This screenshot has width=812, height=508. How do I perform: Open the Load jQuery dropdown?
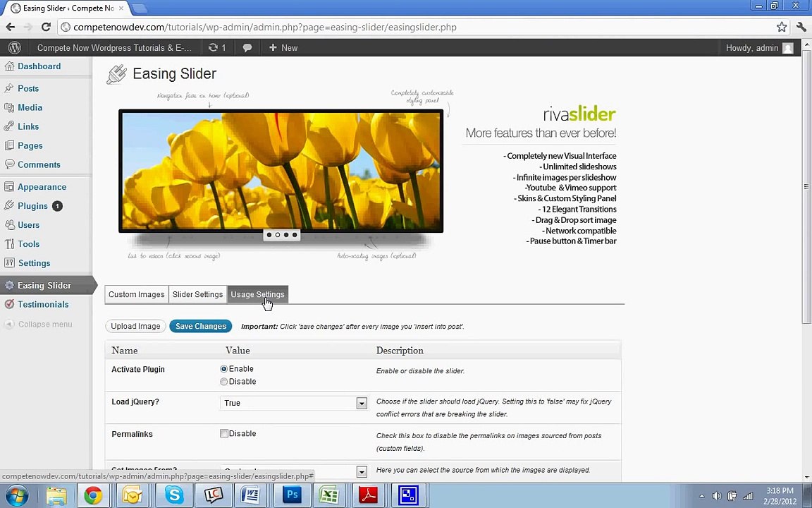294,403
